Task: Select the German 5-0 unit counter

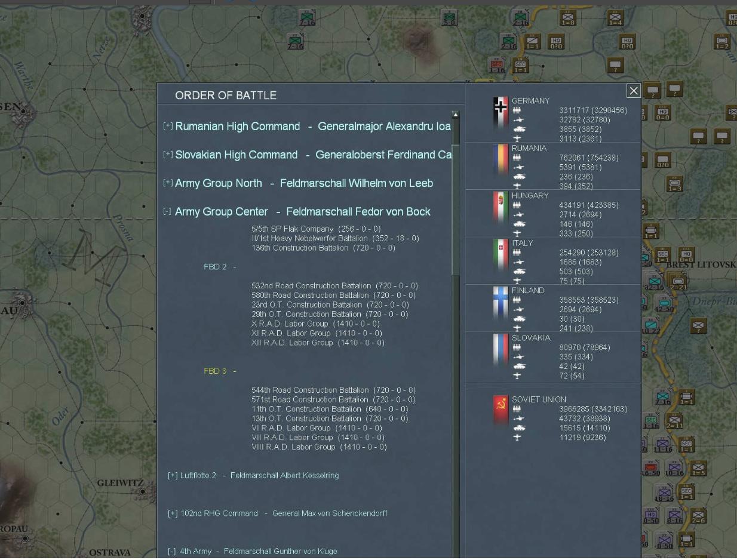Action: click(x=449, y=18)
